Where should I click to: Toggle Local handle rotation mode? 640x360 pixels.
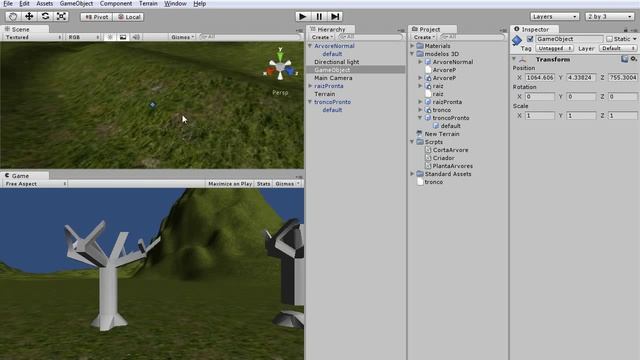(128, 17)
